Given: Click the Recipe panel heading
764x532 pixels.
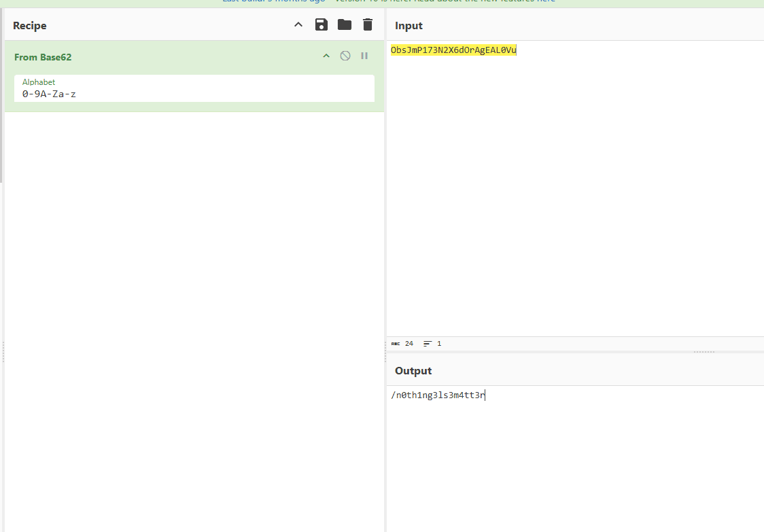Looking at the screenshot, I should point(30,26).
